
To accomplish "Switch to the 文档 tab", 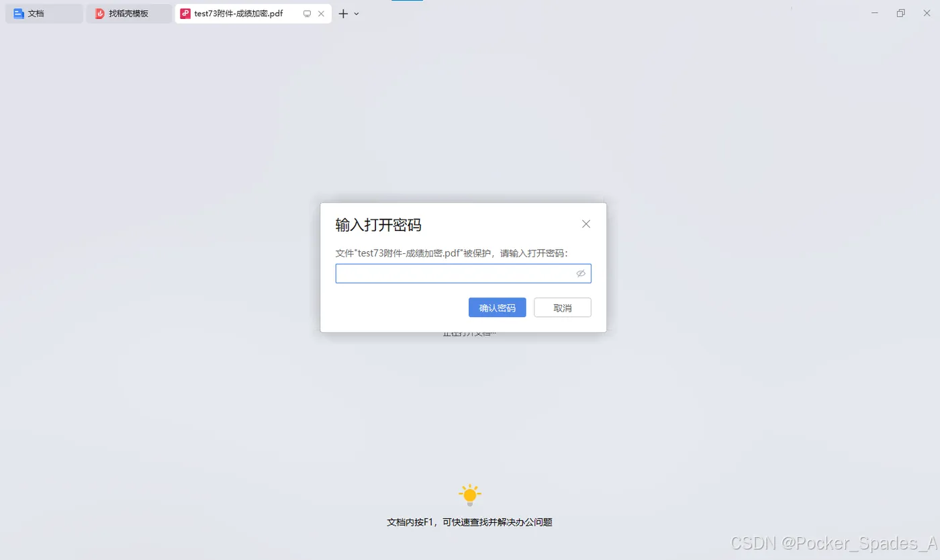I will click(x=44, y=13).
